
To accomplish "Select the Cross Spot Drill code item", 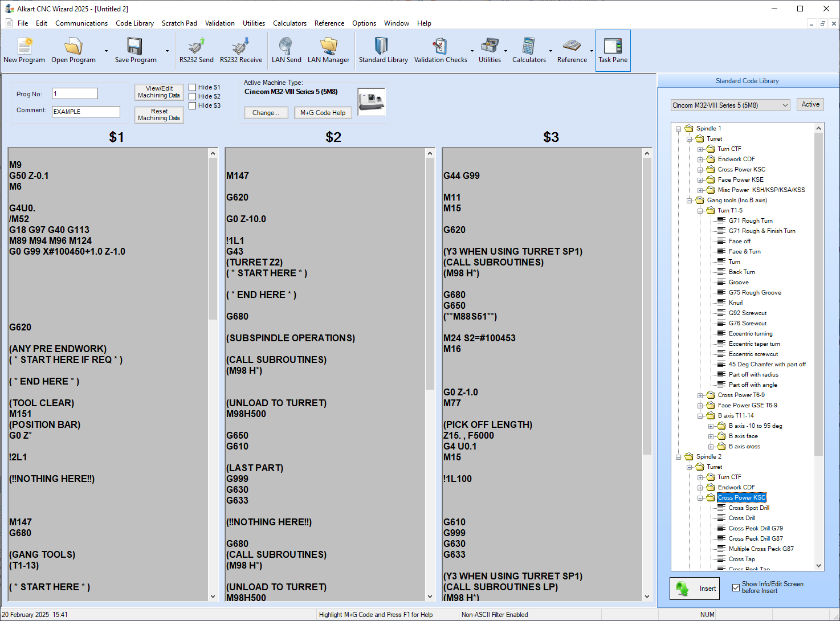I will click(749, 508).
